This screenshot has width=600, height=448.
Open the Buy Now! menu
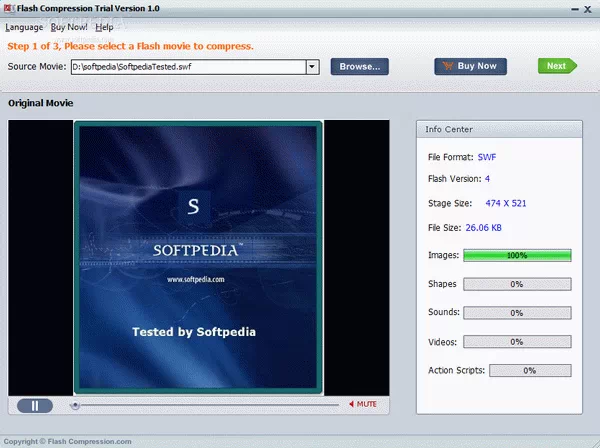(x=69, y=27)
